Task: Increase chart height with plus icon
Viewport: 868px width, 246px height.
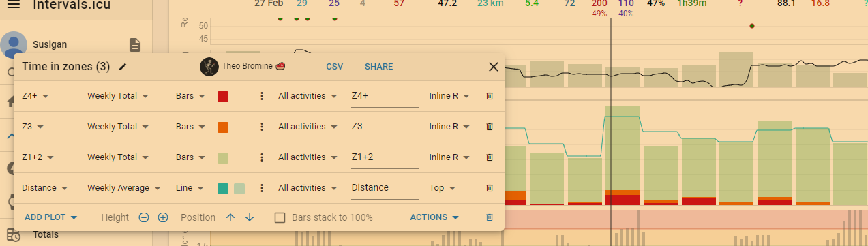Action: (x=163, y=217)
